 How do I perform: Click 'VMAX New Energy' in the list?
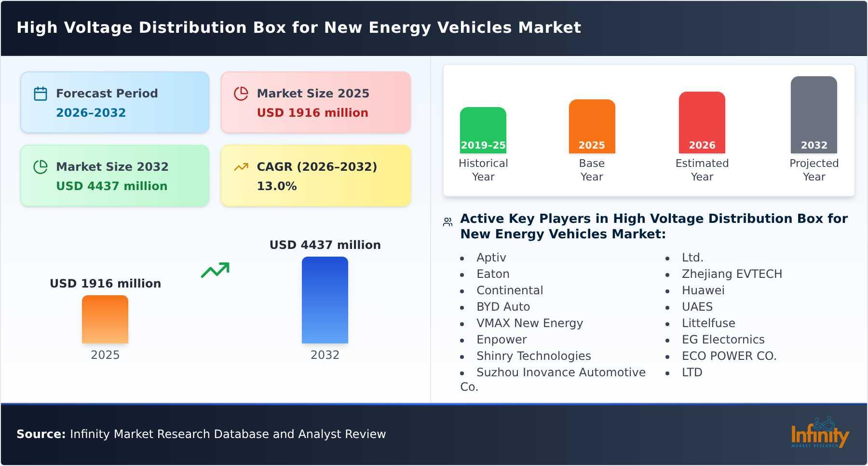(x=529, y=323)
